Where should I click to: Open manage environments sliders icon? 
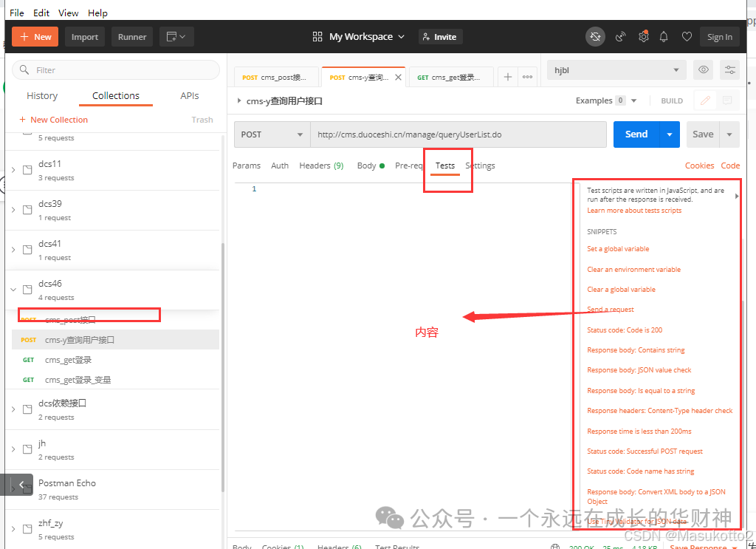click(729, 70)
